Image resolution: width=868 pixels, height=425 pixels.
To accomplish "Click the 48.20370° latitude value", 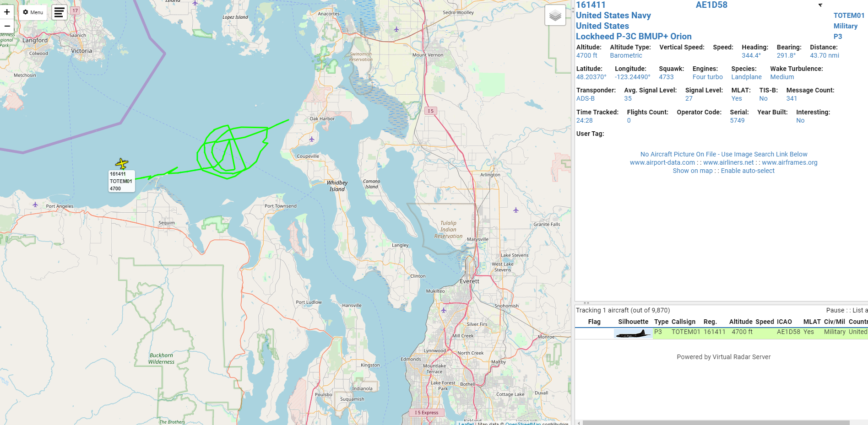I will tap(591, 77).
